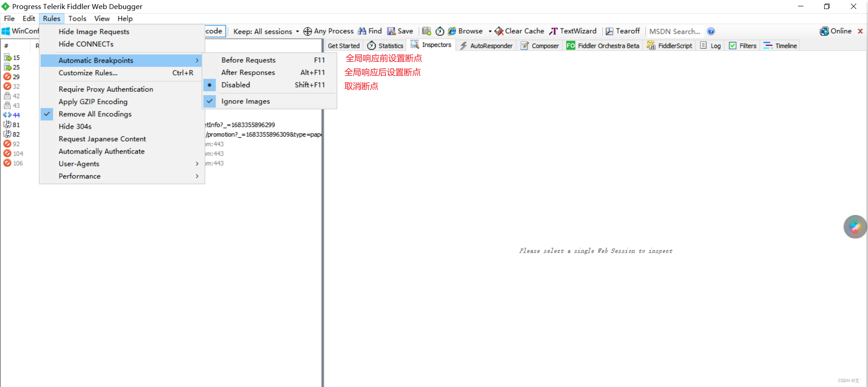This screenshot has width=868, height=387.
Task: Expand the User-Agents submenu
Action: [122, 164]
